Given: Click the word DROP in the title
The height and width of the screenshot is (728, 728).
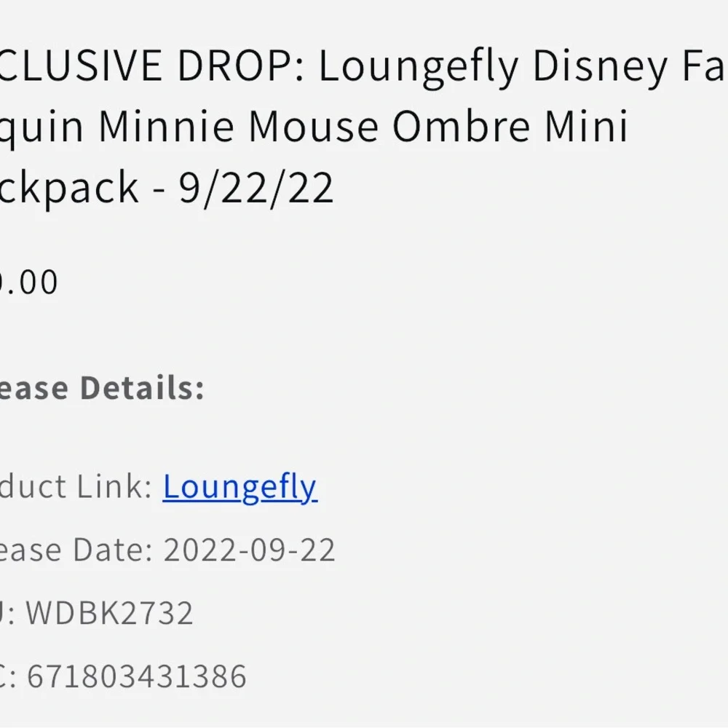Looking at the screenshot, I should coord(234,67).
